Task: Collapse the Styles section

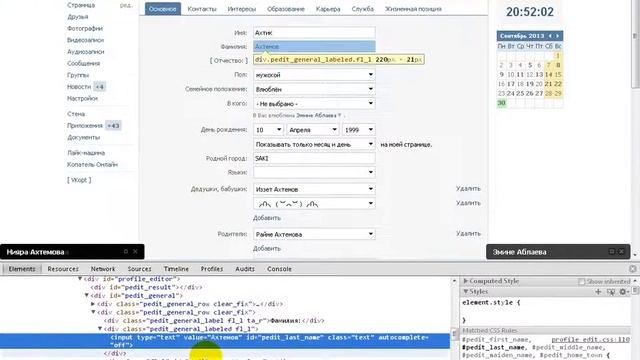Action: (465, 291)
